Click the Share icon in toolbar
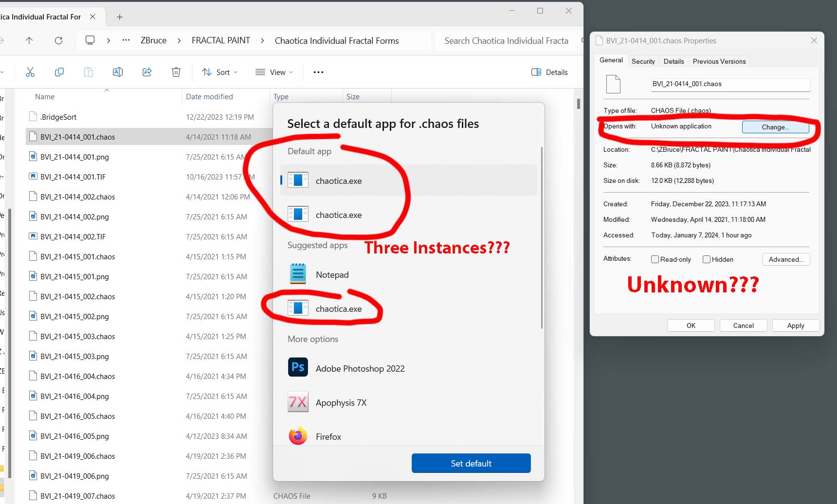 point(147,72)
